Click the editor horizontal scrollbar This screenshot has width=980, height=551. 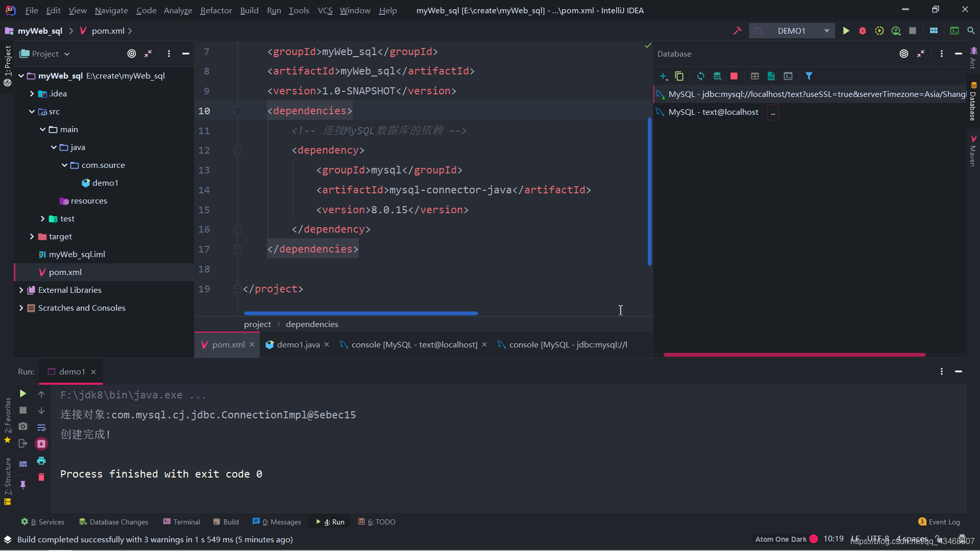pyautogui.click(x=360, y=313)
